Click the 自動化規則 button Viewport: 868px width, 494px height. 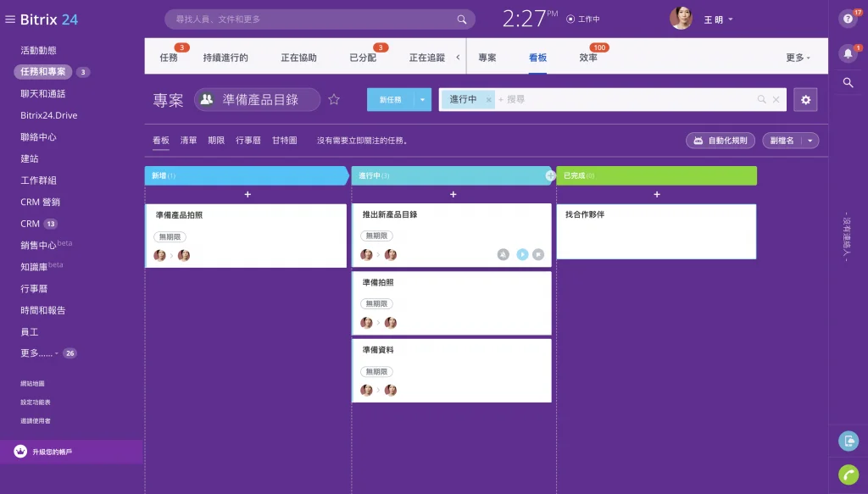click(720, 141)
